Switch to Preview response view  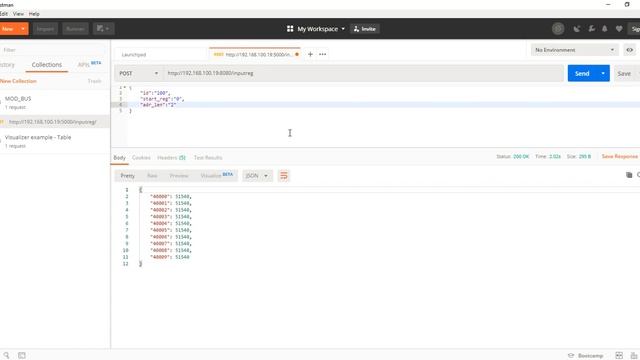(x=179, y=176)
